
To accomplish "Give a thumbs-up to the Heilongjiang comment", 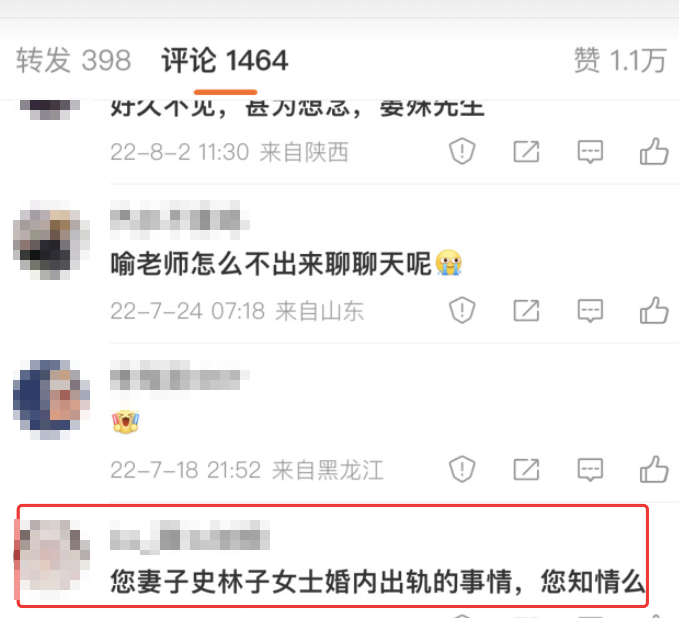I will [654, 469].
